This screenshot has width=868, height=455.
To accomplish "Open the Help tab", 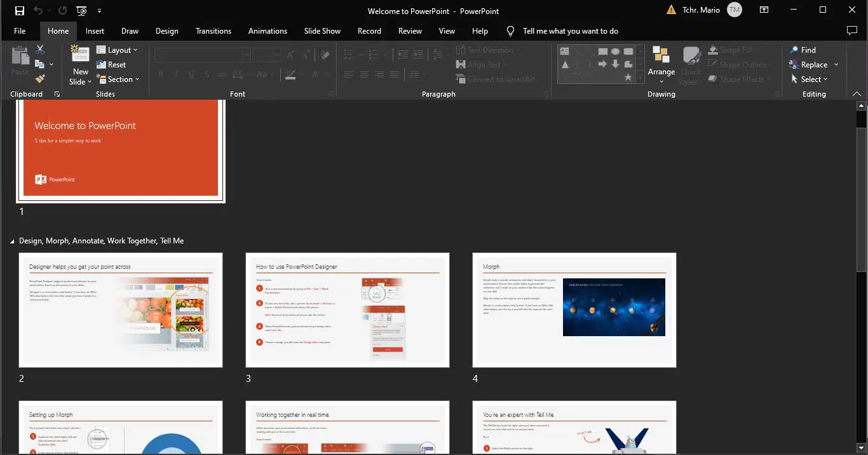I will click(480, 31).
